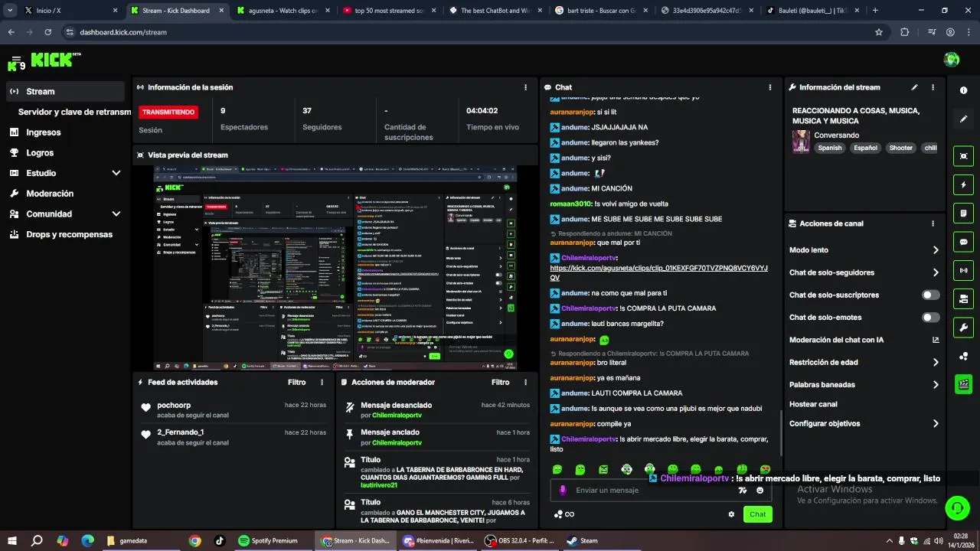Click the Shooter stream tag
The width and height of the screenshot is (980, 551).
(900, 148)
